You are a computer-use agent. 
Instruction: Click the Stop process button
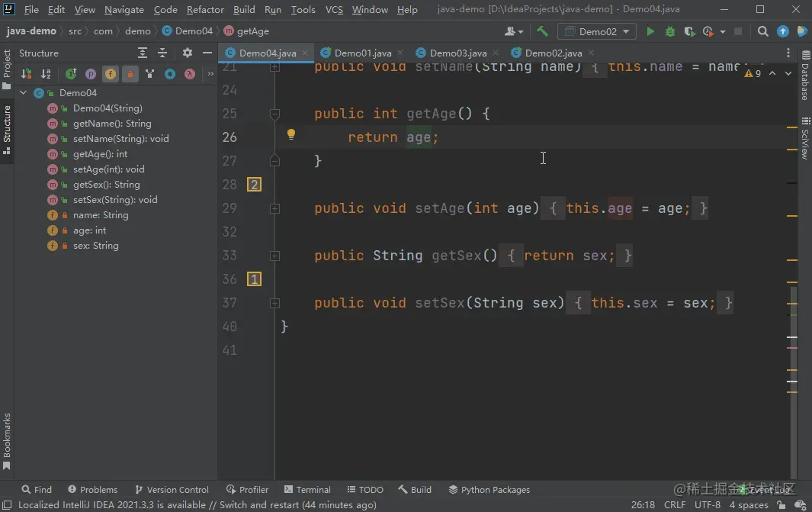click(x=738, y=31)
